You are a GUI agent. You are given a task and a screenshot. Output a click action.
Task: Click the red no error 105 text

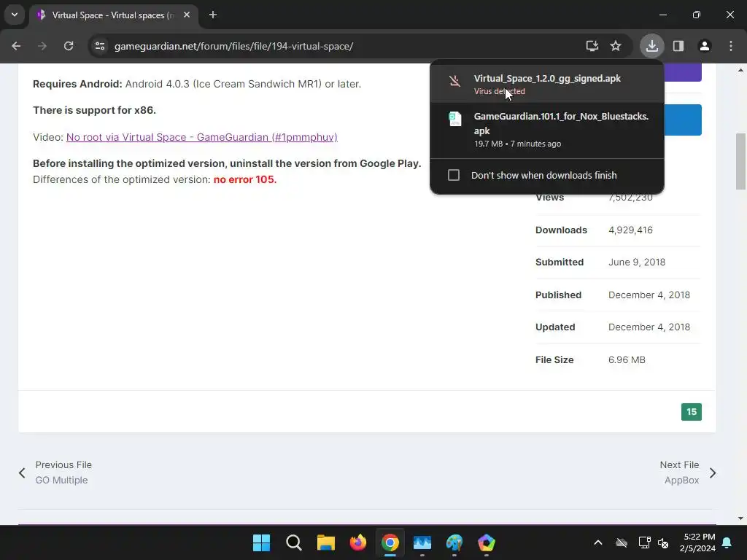(x=245, y=179)
